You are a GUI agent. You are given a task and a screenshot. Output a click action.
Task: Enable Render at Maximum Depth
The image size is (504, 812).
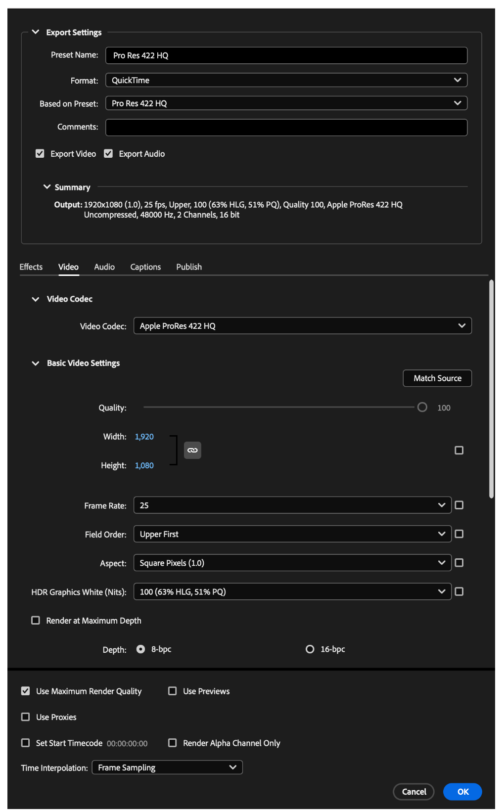click(x=36, y=620)
